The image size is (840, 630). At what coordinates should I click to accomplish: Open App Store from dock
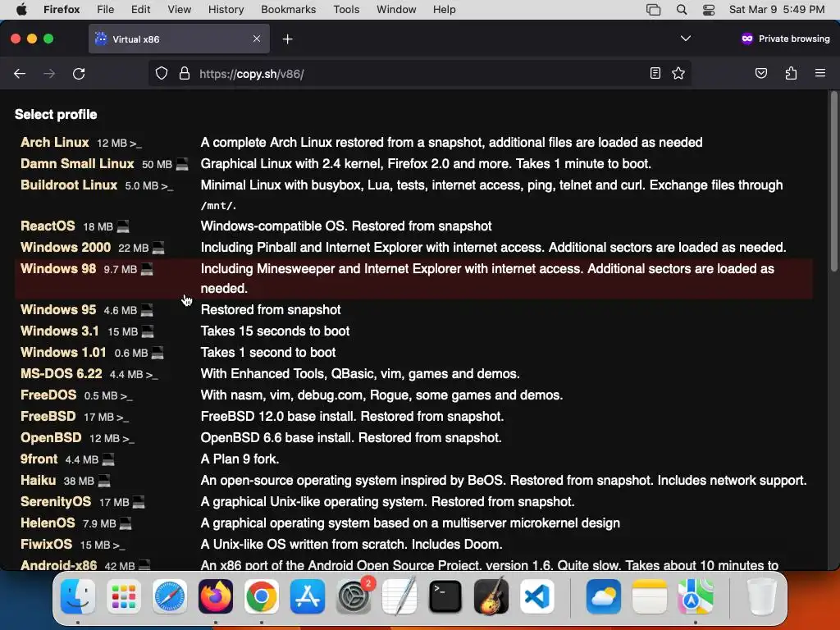[x=308, y=596]
